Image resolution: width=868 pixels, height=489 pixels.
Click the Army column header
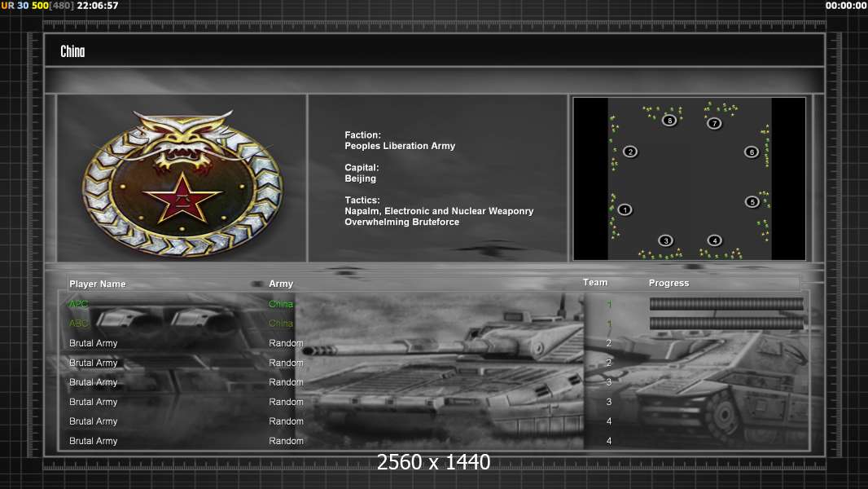(x=281, y=284)
